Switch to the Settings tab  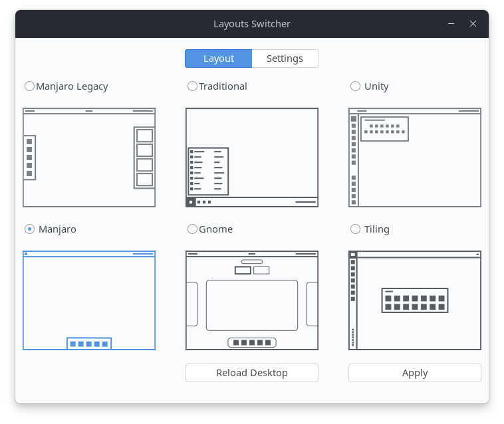point(285,58)
